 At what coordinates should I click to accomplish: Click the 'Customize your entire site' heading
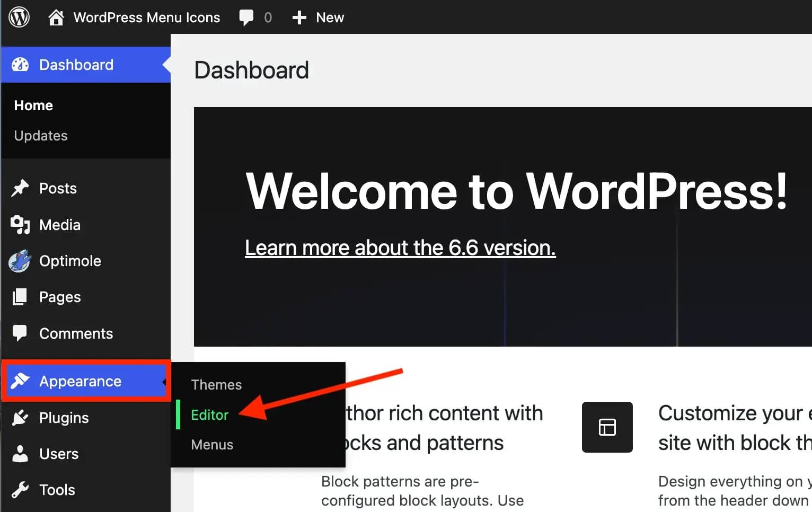point(735,428)
